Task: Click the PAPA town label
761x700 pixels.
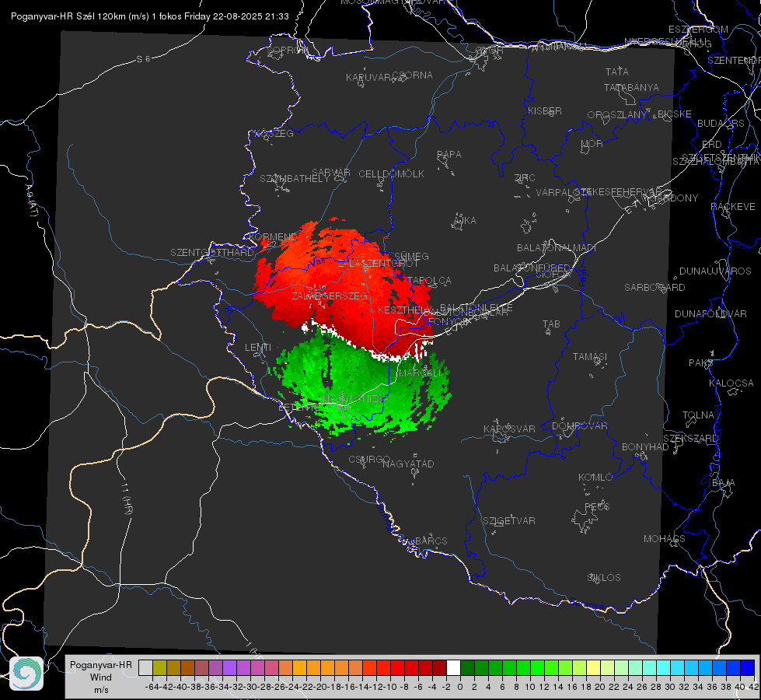Action: (449, 155)
